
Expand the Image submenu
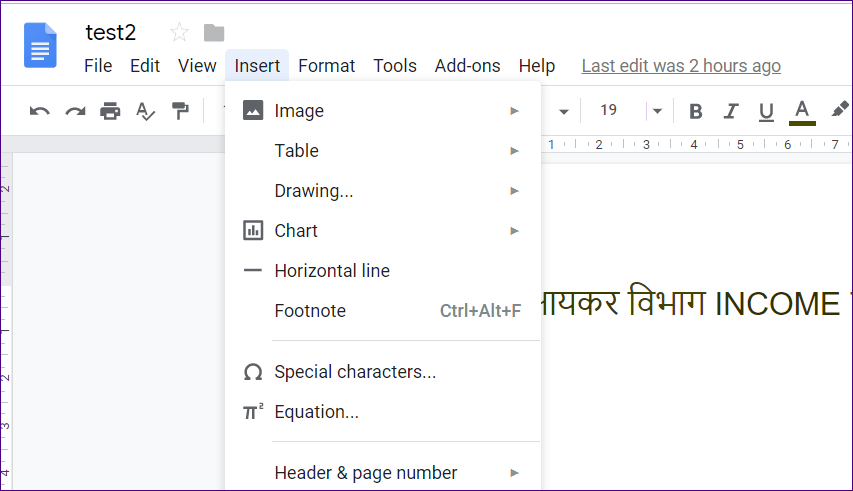383,111
